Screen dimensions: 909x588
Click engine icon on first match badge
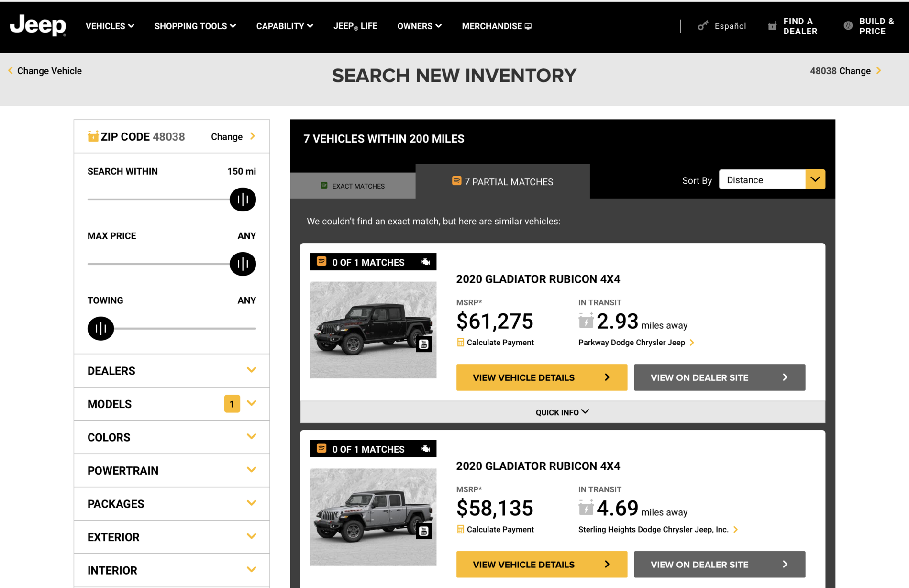tap(425, 262)
